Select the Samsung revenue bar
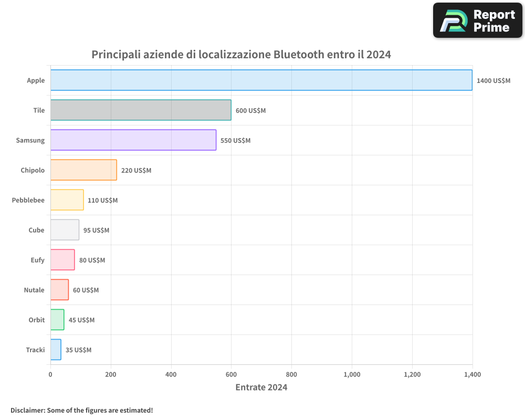This screenshot has width=525, height=420. pos(133,140)
